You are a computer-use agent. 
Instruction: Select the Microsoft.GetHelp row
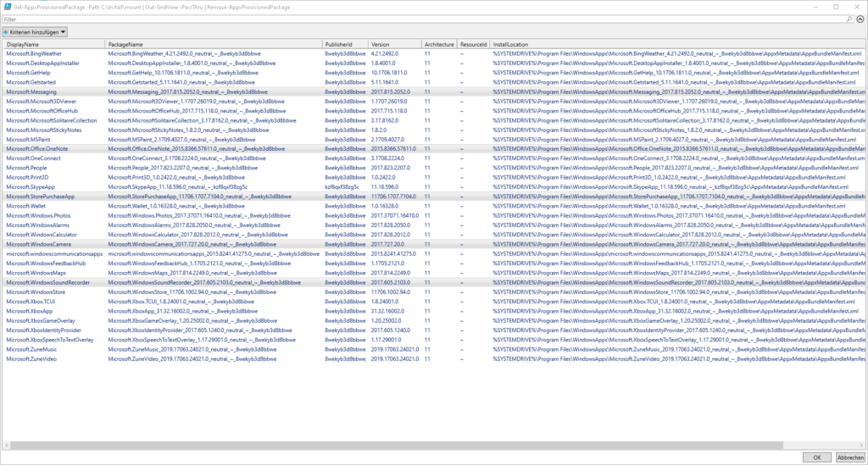pos(434,73)
